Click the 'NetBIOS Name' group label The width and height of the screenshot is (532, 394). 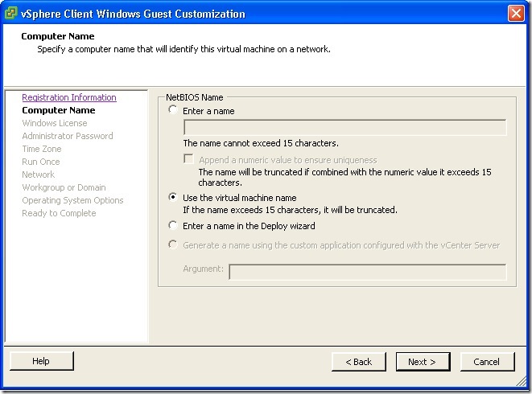pyautogui.click(x=195, y=97)
